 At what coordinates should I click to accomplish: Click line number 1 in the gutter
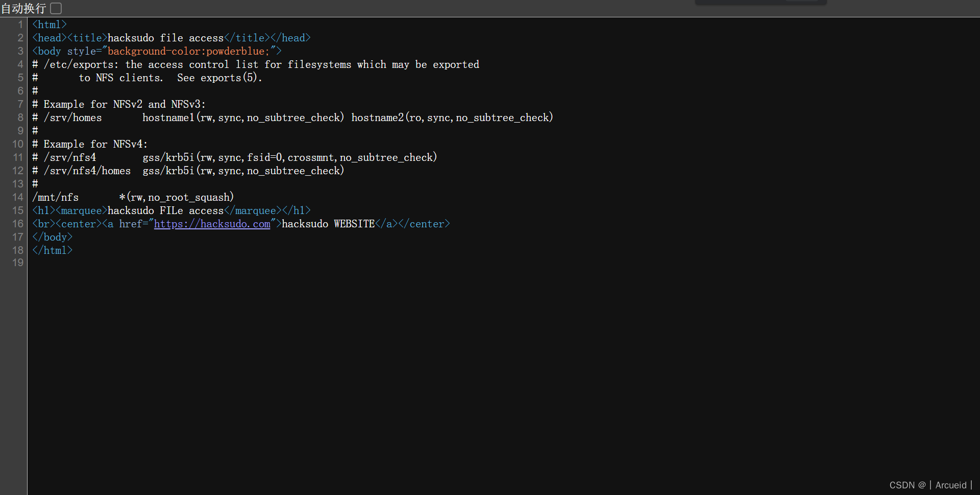20,25
